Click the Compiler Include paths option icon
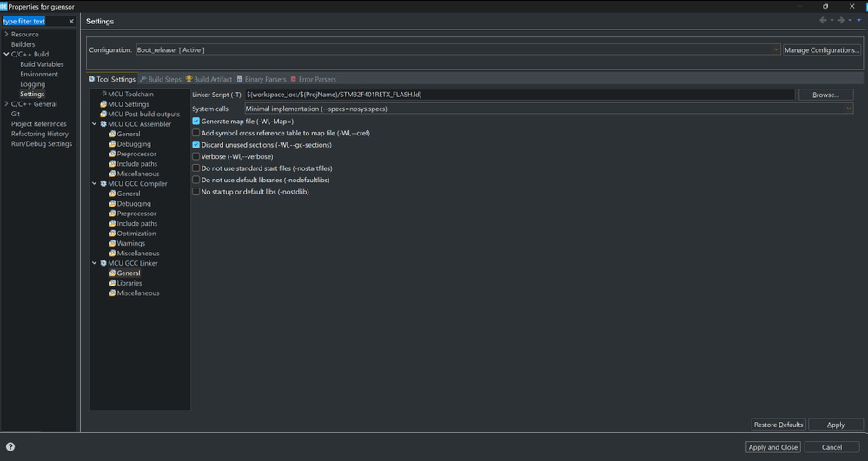Screen dimensions: 868x461 112,224
